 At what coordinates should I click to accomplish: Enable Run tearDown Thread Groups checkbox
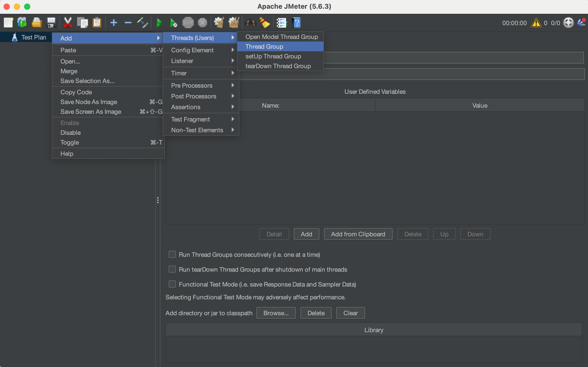172,269
